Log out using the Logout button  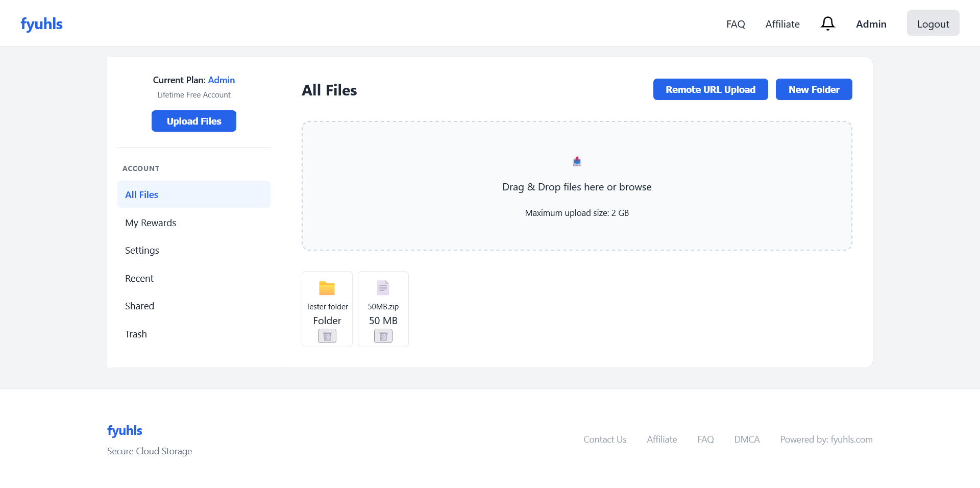coord(933,23)
